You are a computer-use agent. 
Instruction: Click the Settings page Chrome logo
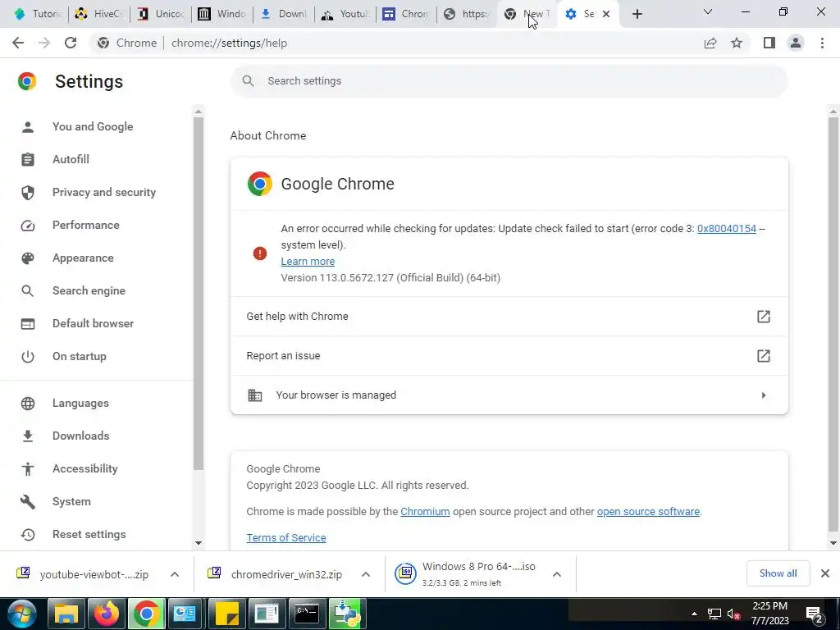[27, 81]
